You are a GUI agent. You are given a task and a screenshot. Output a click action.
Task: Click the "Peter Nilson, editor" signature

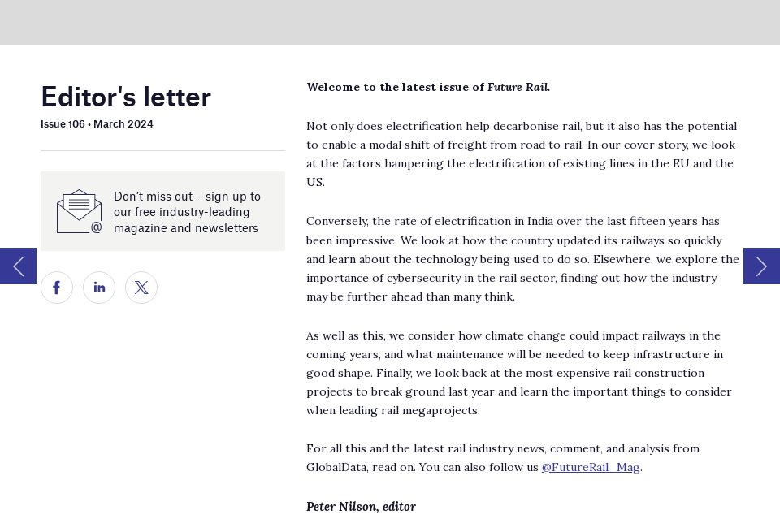coord(361,507)
